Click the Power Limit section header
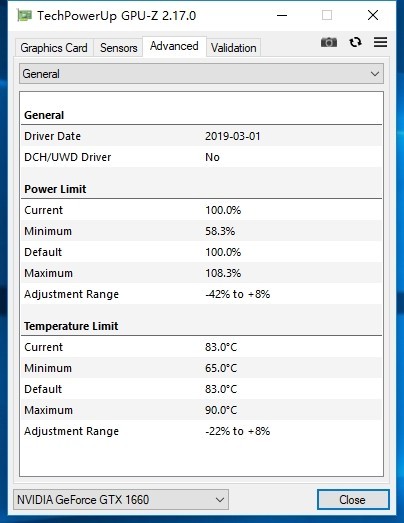This screenshot has height=523, width=404. (55, 189)
